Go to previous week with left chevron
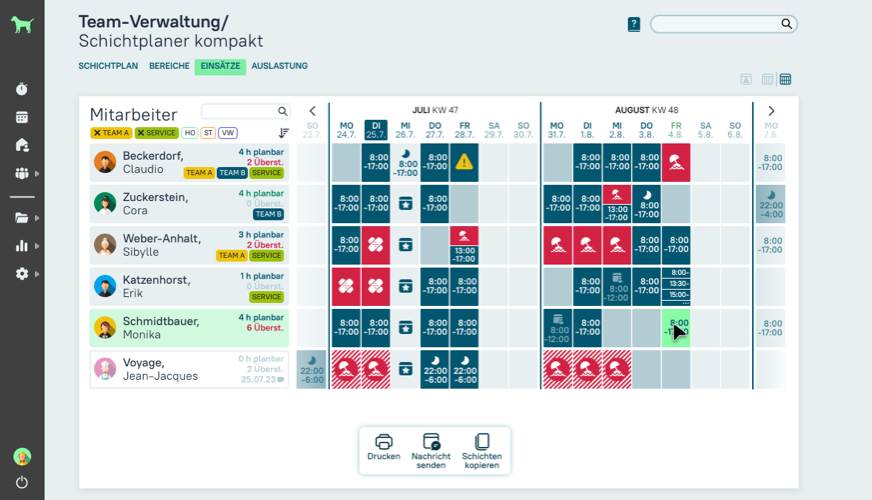The width and height of the screenshot is (872, 500). [312, 111]
